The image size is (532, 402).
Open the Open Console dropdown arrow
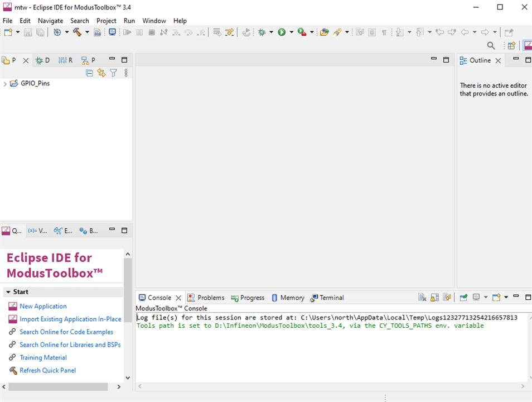point(506,298)
